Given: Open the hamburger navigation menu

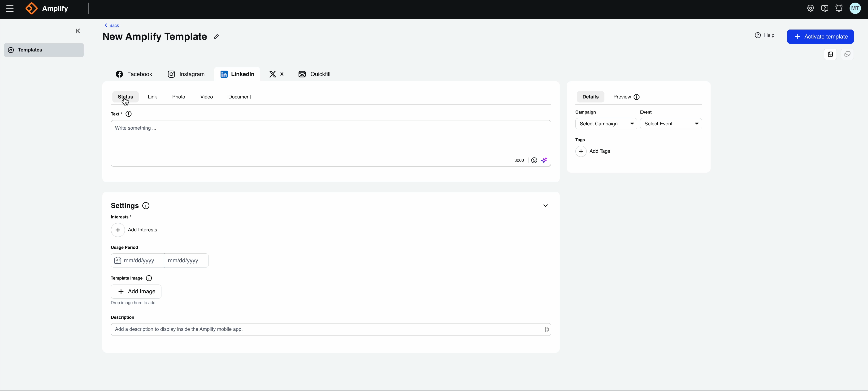Looking at the screenshot, I should [x=10, y=8].
